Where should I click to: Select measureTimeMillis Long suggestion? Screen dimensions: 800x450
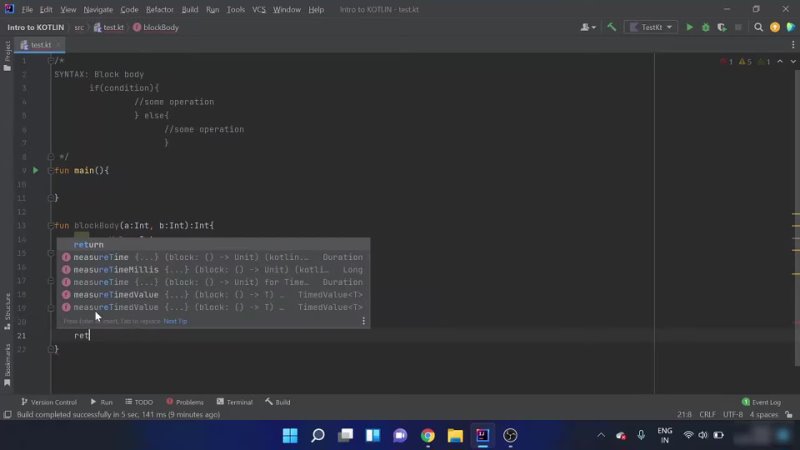coord(213,270)
